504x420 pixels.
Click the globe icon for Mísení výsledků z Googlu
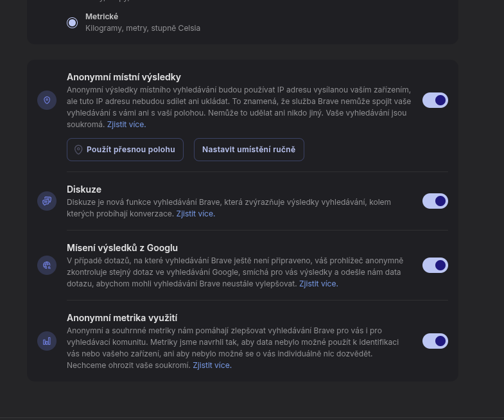(47, 265)
